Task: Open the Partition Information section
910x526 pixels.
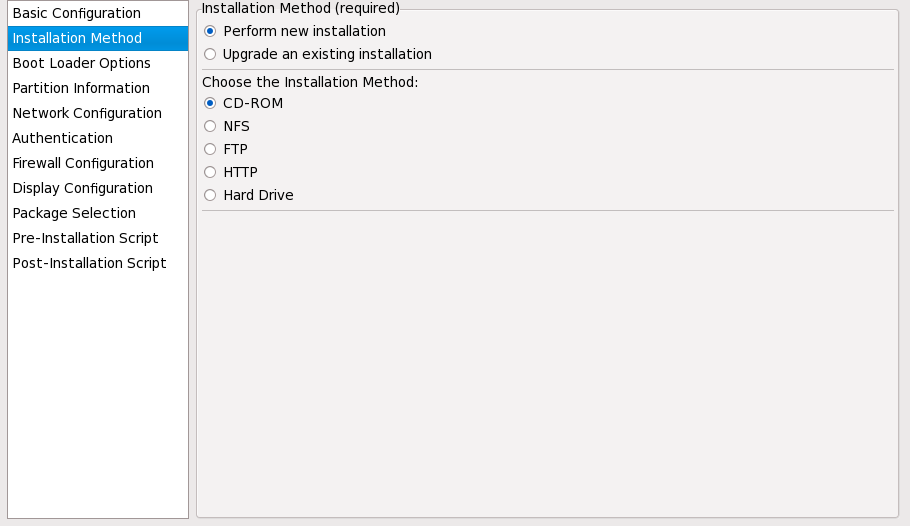Action: pyautogui.click(x=81, y=89)
